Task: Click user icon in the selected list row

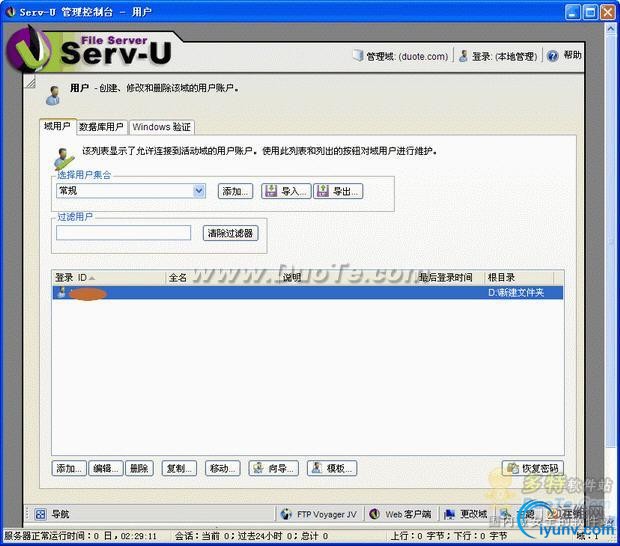Action: coord(62,293)
